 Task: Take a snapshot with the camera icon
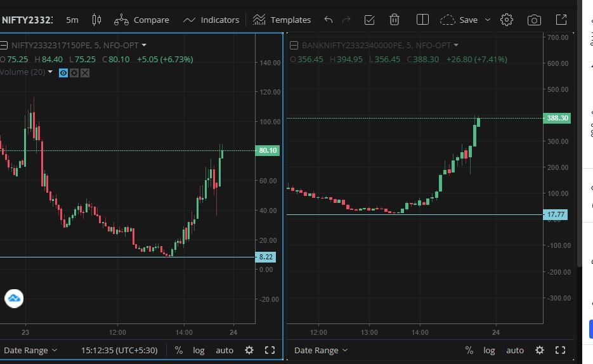(x=534, y=20)
